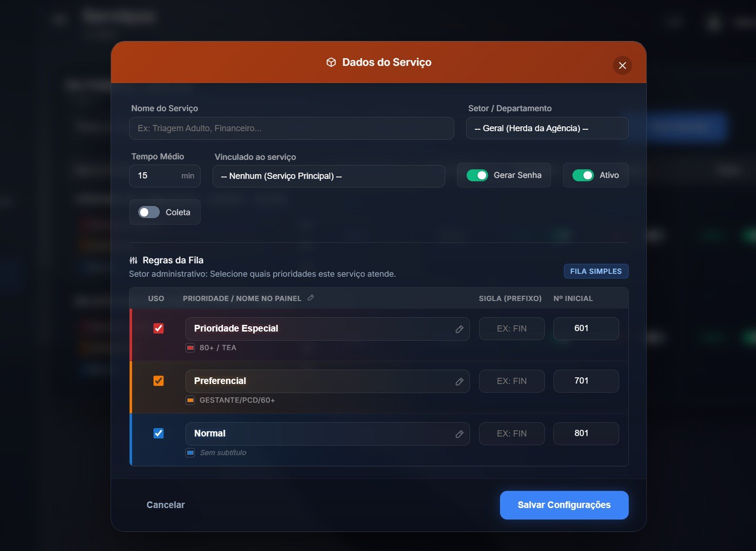Image resolution: width=756 pixels, height=551 pixels.
Task: Uncheck the Normal priority checkbox
Action: point(159,433)
